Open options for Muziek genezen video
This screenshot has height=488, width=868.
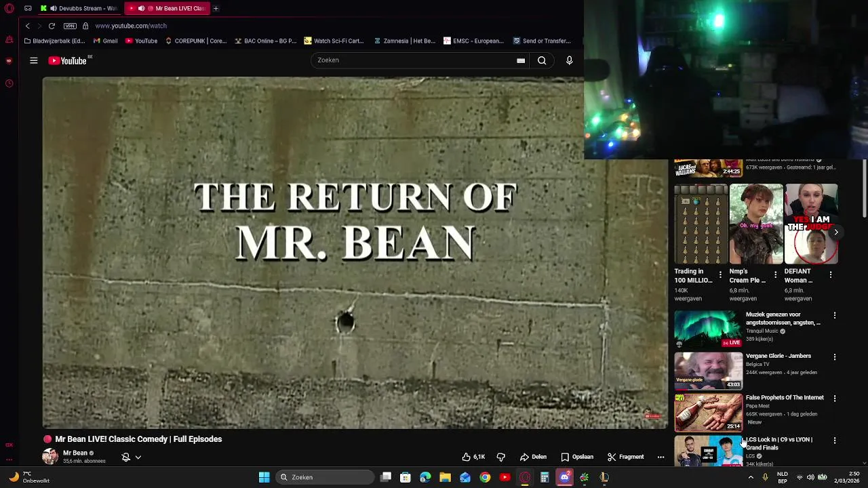tap(835, 315)
